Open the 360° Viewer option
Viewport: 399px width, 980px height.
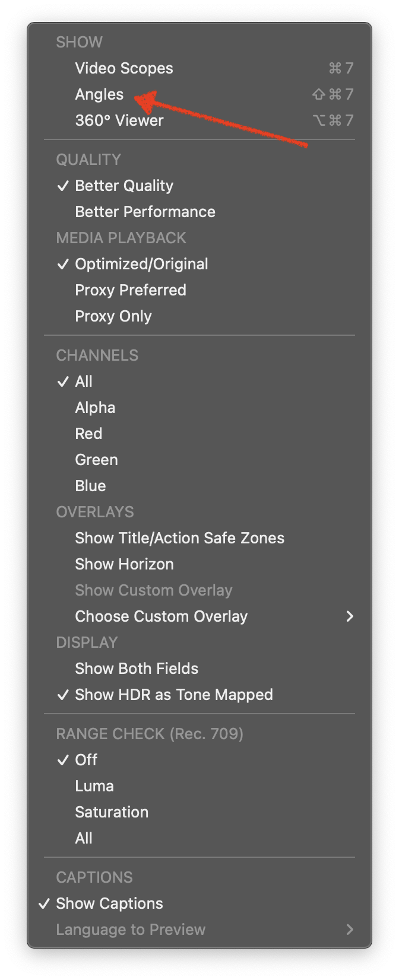pyautogui.click(x=199, y=120)
